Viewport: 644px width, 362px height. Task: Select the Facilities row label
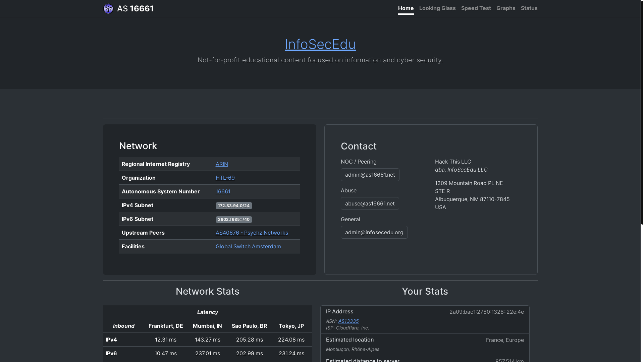133,246
